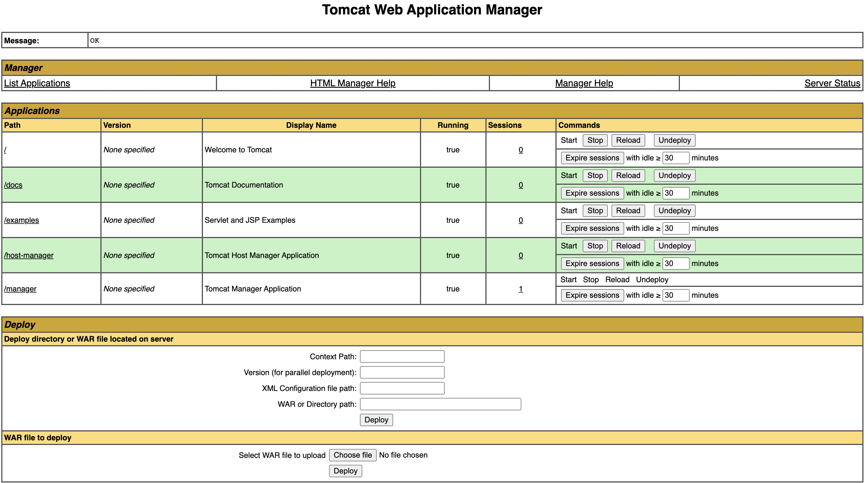
Task: Undeploy the /host-manager application
Action: click(674, 246)
